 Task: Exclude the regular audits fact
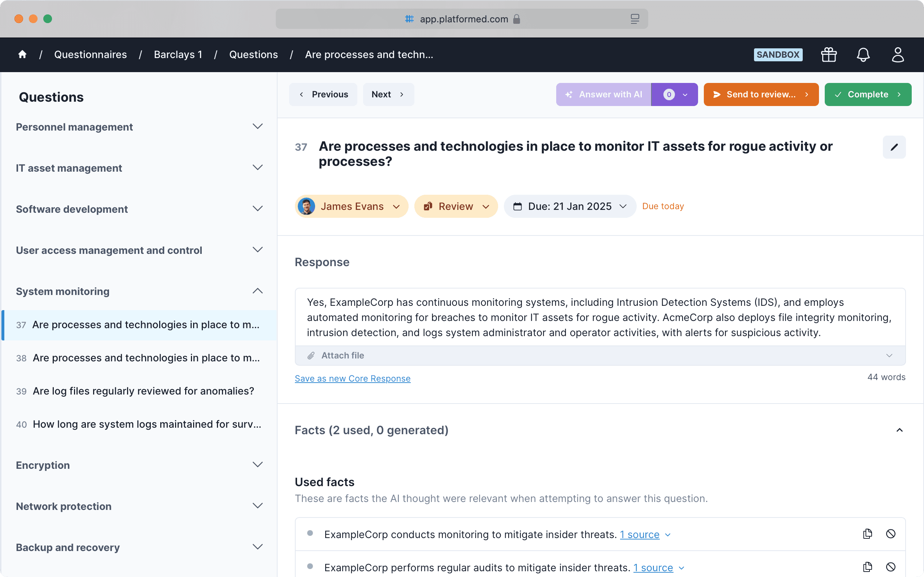click(890, 567)
